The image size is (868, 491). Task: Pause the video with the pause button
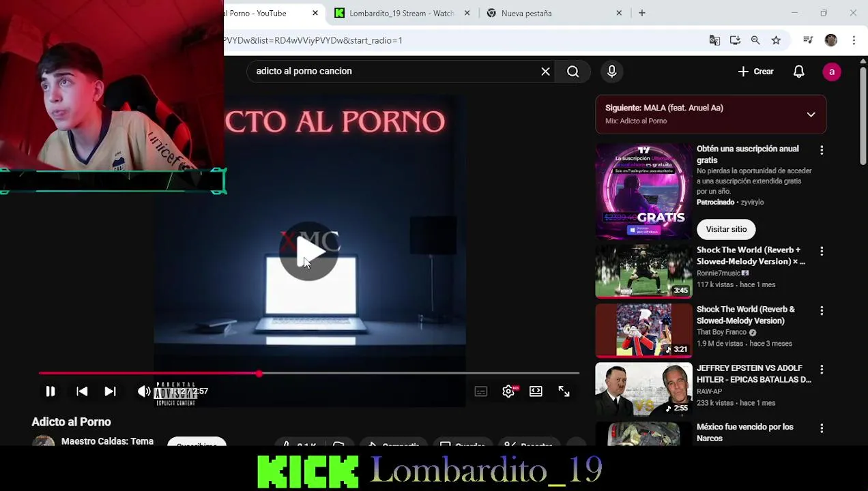50,391
